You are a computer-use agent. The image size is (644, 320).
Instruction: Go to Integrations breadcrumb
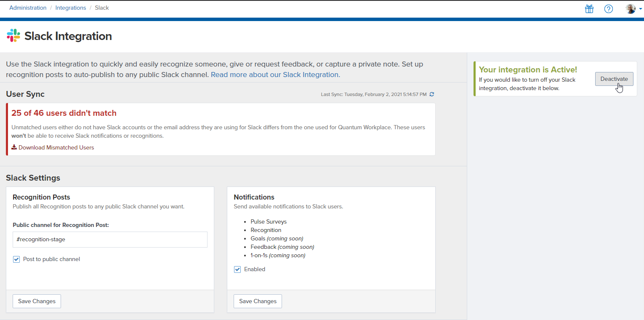point(71,8)
